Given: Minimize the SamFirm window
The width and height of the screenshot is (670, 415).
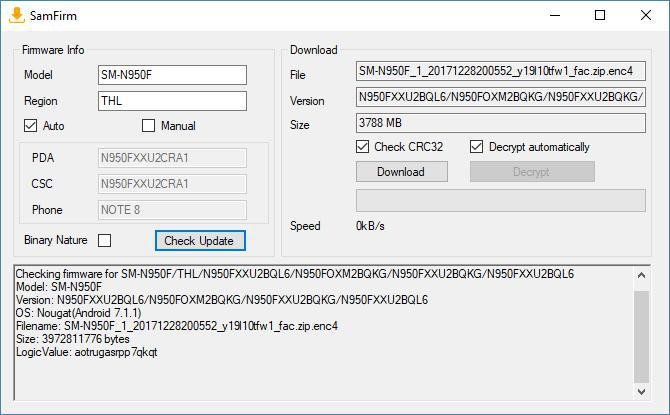Looking at the screenshot, I should click(x=555, y=15).
